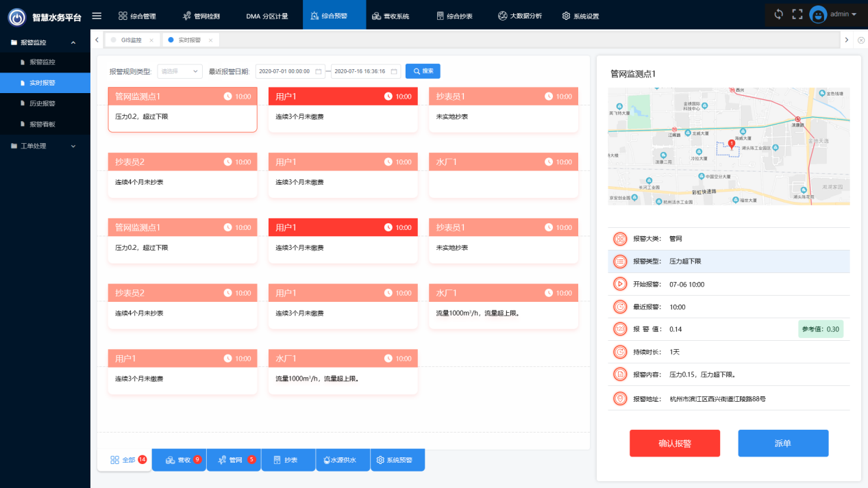Image resolution: width=868 pixels, height=488 pixels.
Task: Click the hamburger menu collapse icon
Action: coord(97,16)
